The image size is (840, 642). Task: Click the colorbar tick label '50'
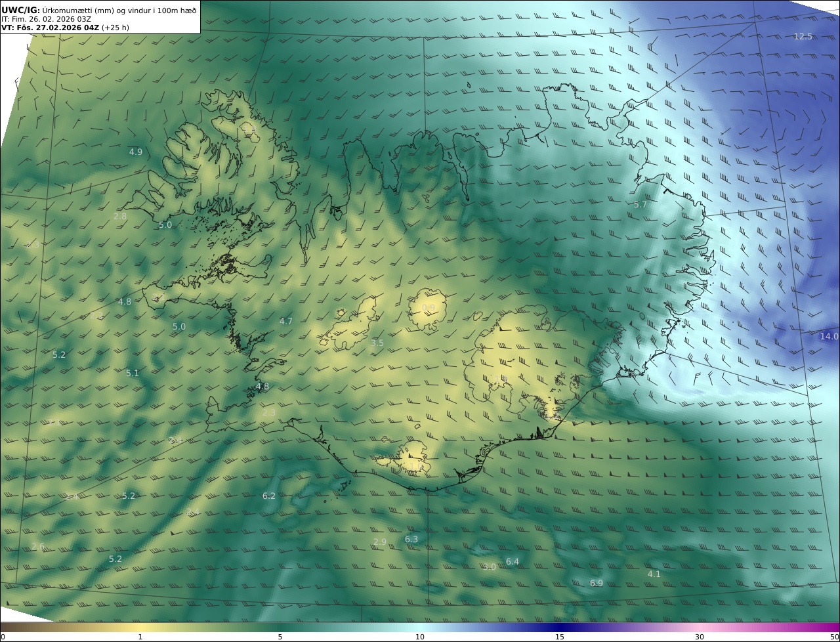point(835,637)
